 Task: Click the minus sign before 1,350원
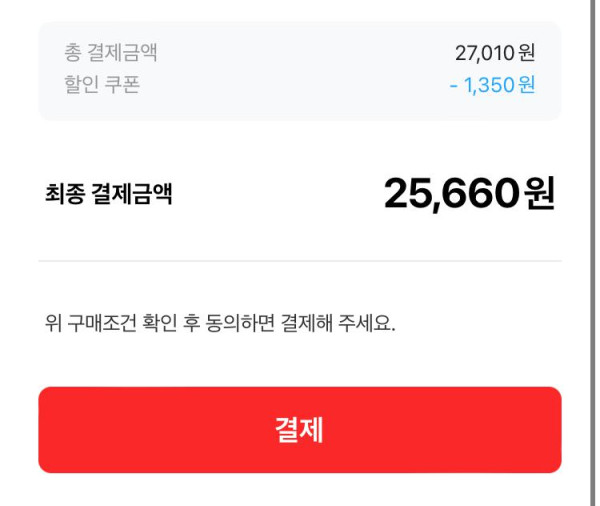(x=454, y=85)
